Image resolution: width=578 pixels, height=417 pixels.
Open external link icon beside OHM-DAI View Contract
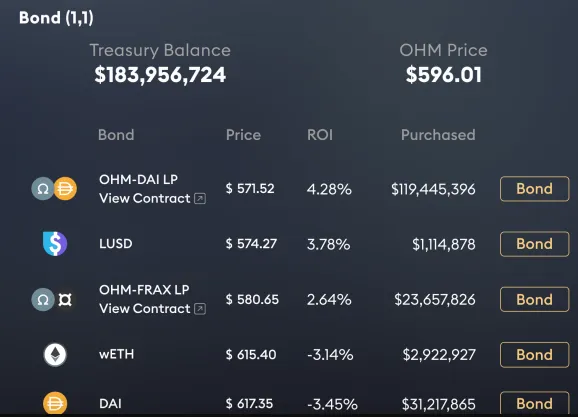click(x=200, y=198)
